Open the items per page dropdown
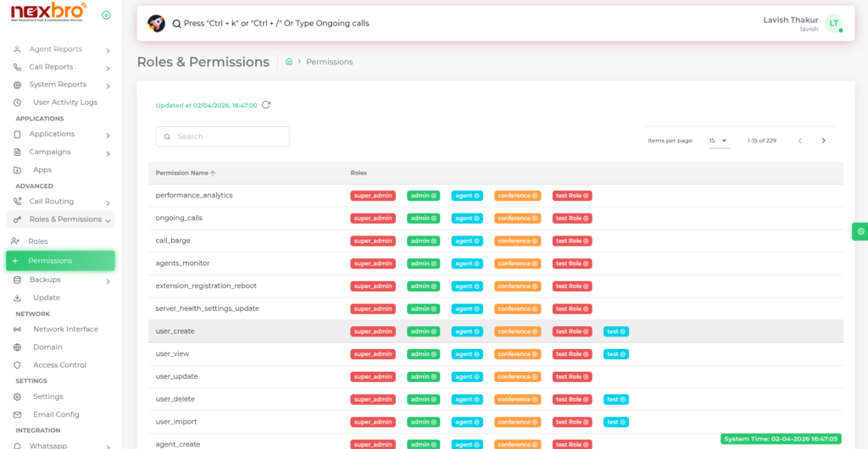 tap(719, 141)
